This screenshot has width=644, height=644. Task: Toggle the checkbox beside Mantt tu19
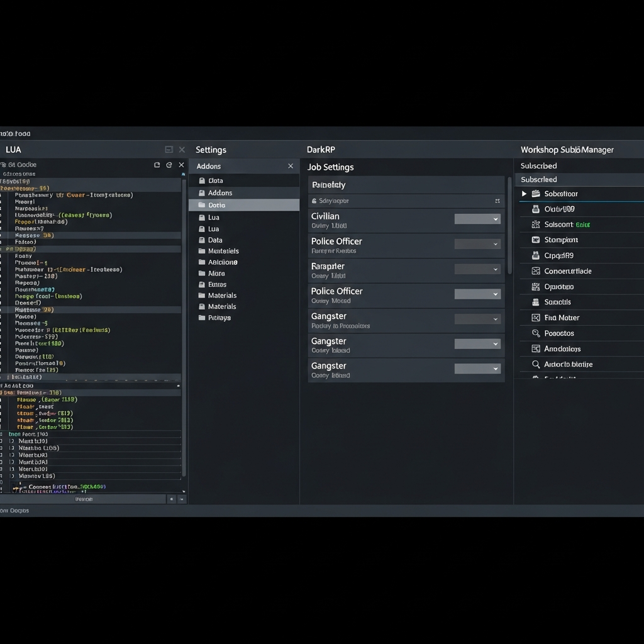pos(12,441)
